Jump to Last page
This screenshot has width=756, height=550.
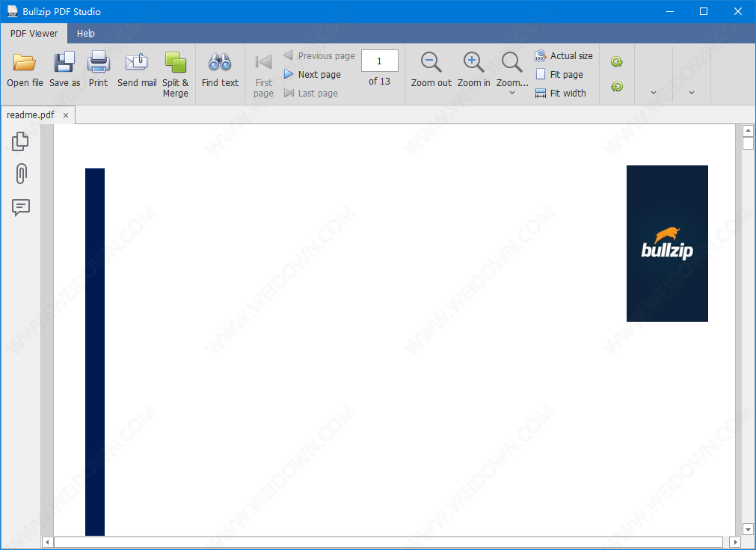pyautogui.click(x=311, y=93)
